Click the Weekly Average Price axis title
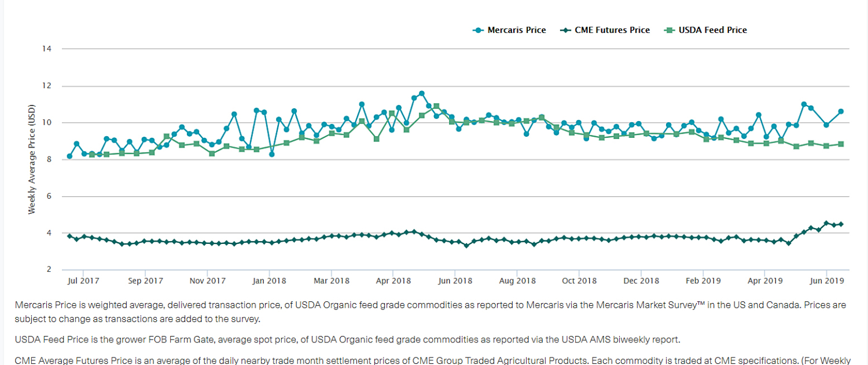Screen dimensions: 868x365 (32, 159)
